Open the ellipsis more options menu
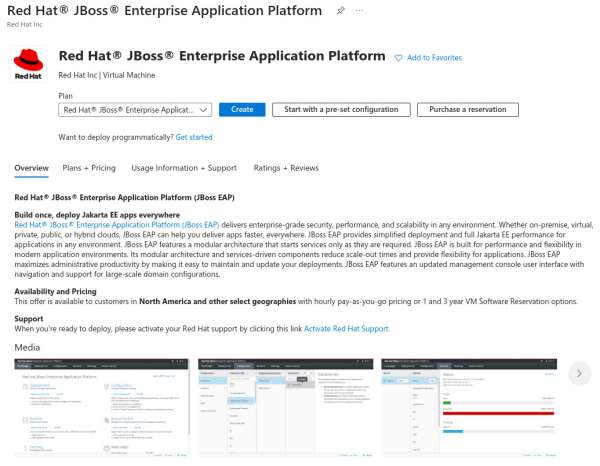Screen dimensions: 600x466 [x=361, y=11]
